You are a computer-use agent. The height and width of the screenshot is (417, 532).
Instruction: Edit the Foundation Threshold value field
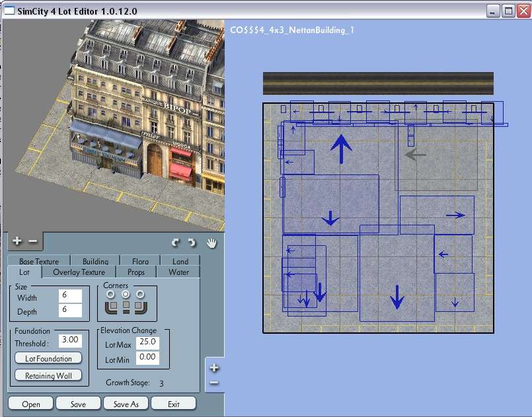point(70,340)
